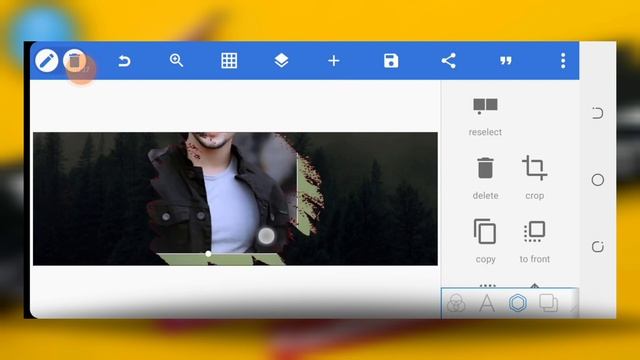
Task: Add a new element with plus icon
Action: coord(333,61)
